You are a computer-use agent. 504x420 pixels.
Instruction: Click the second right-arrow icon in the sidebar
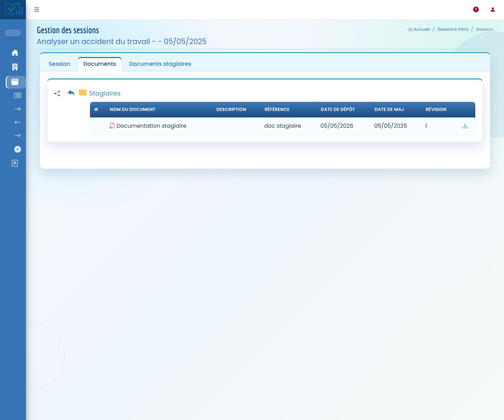pos(17,135)
